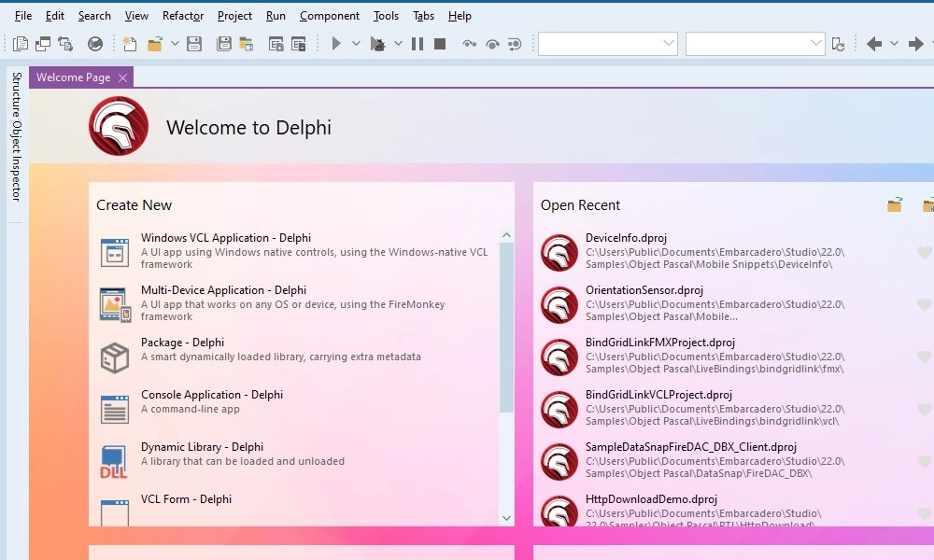Click the Create New list scrollbar thumb
Screen dimensions: 934x560
pyautogui.click(x=506, y=328)
